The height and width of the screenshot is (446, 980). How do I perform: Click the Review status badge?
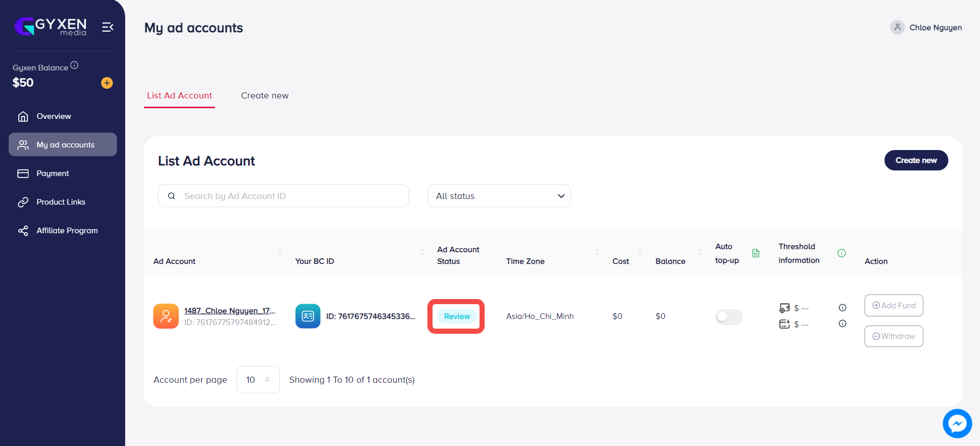(457, 316)
